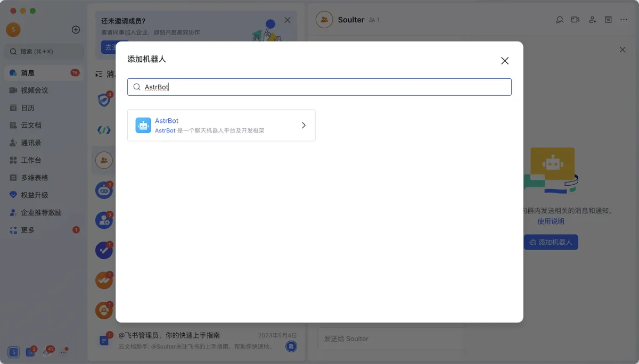
Task: Click the search-in-chat icon in Soulter header
Action: tap(560, 20)
